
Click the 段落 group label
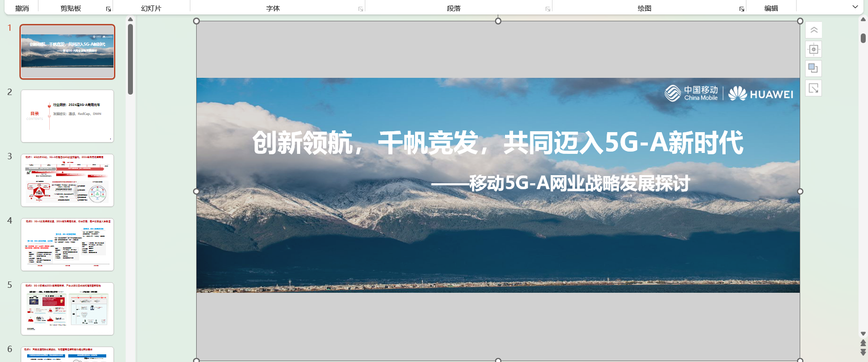(454, 8)
